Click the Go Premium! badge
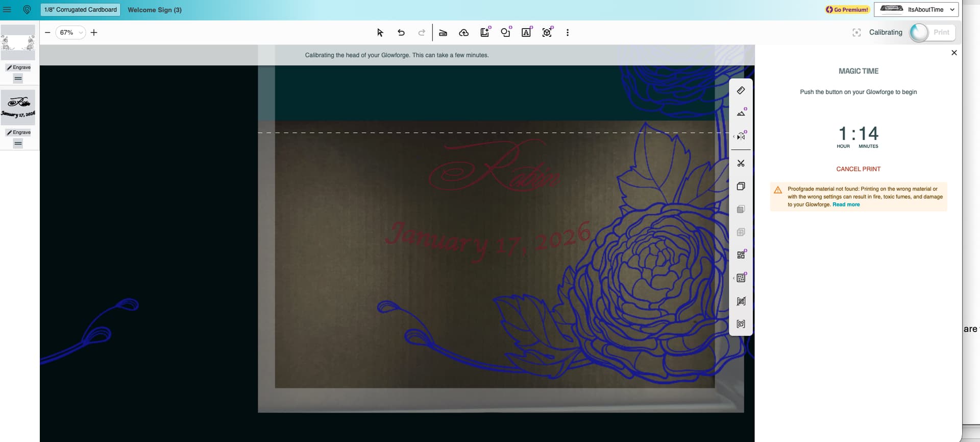 [847, 10]
